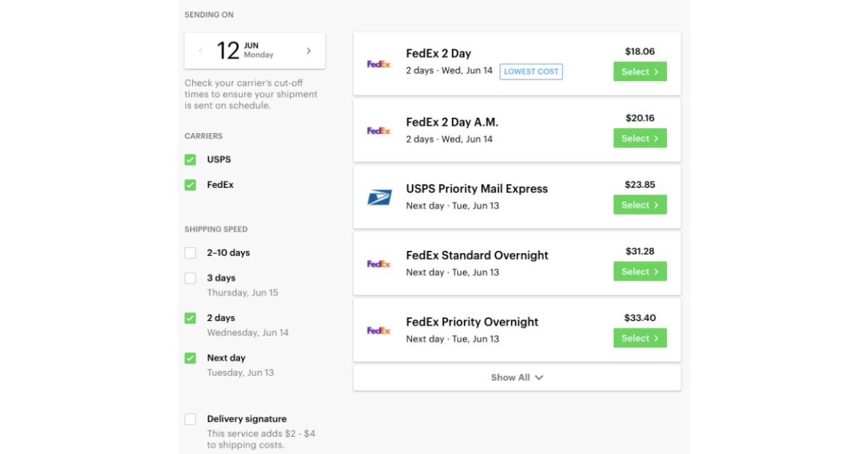Click the FedEx logo on FedEx 2 Day row

[x=379, y=62]
